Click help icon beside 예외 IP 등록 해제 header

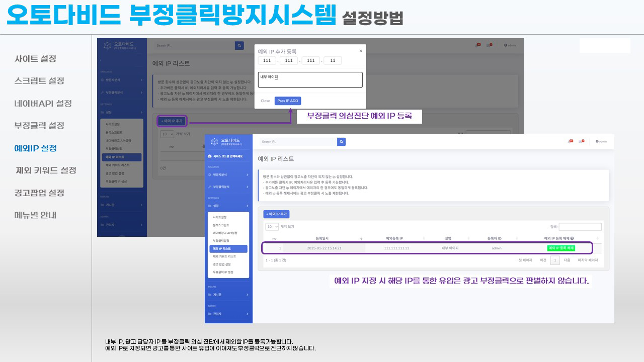[572, 238]
